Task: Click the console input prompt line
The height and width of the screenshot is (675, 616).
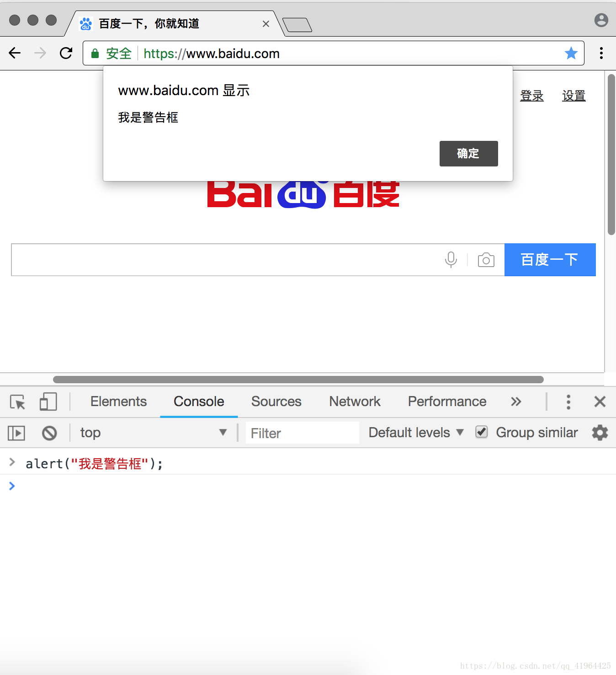Action: (308, 486)
